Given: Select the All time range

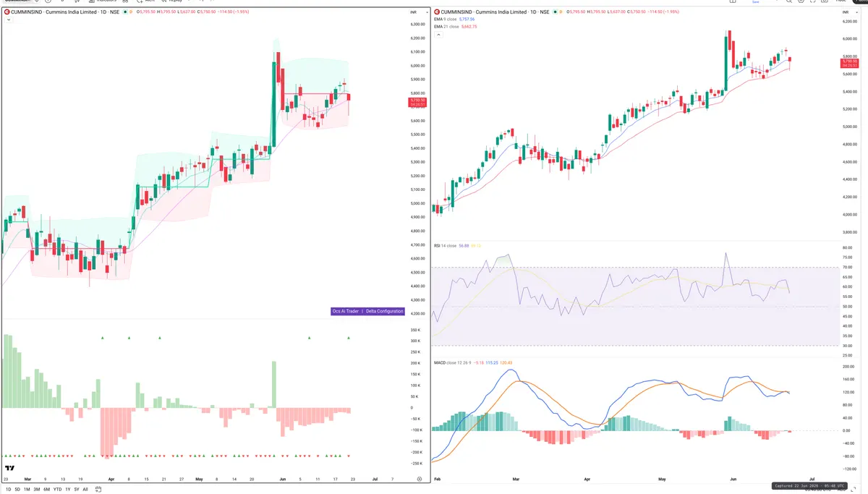Looking at the screenshot, I should [x=85, y=489].
